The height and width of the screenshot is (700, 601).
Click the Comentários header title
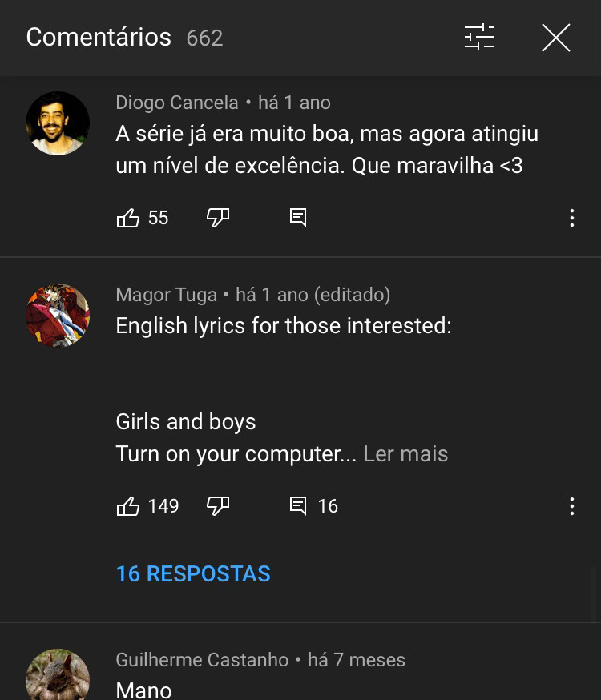point(99,38)
